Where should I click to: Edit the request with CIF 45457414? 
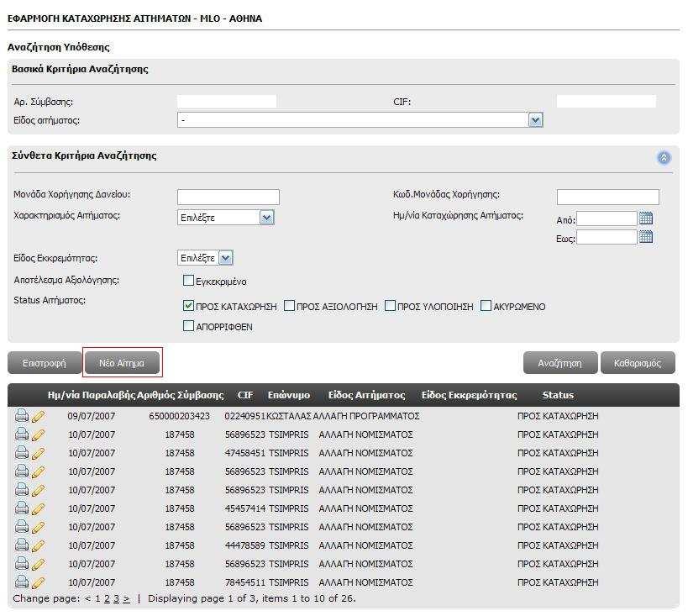[38, 509]
